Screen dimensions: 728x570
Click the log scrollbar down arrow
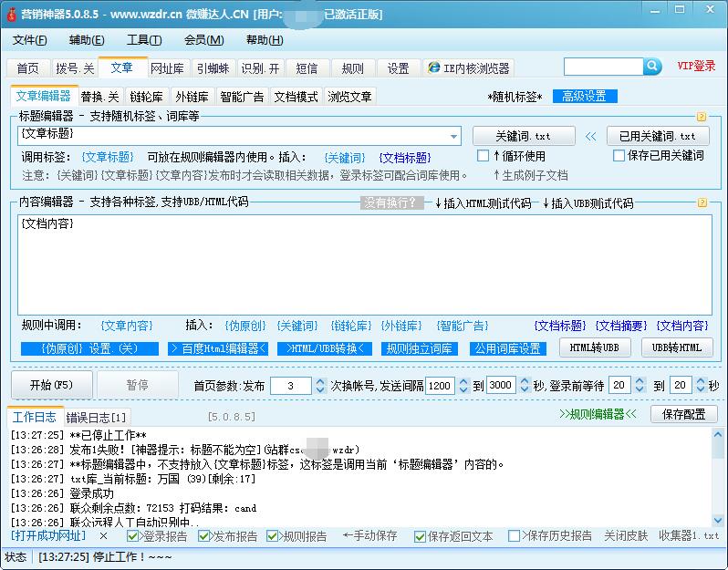click(x=718, y=520)
